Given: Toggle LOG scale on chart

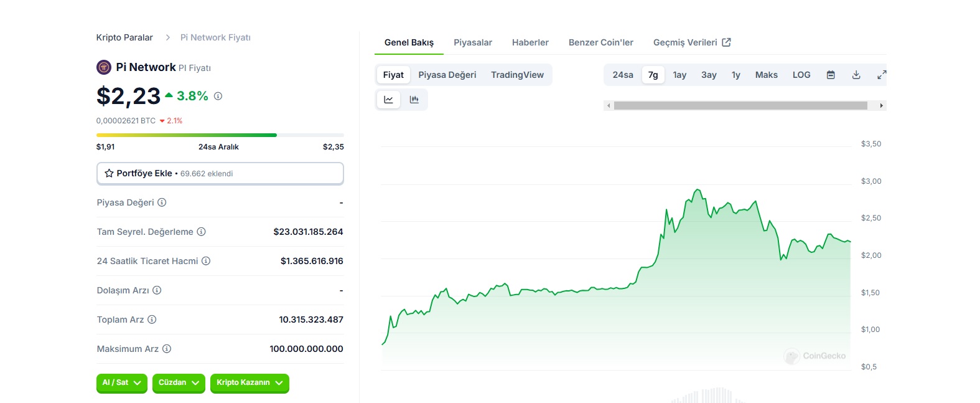Looking at the screenshot, I should 801,75.
